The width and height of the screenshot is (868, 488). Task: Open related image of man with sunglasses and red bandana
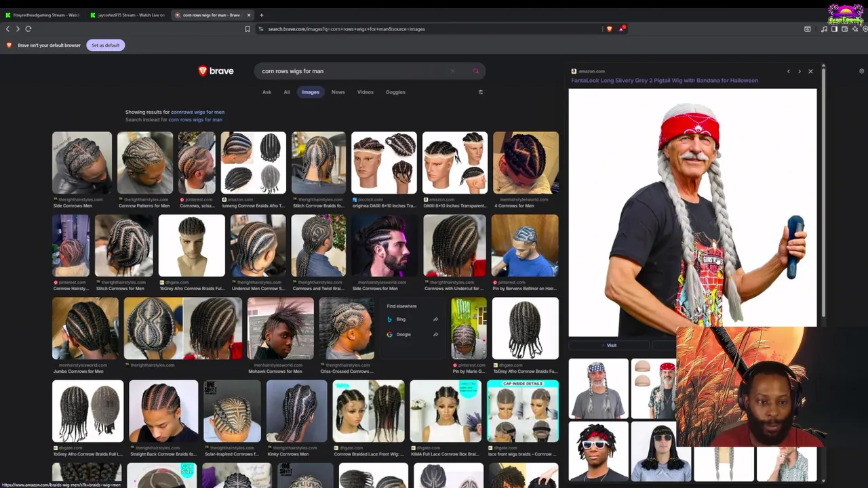pos(598,451)
